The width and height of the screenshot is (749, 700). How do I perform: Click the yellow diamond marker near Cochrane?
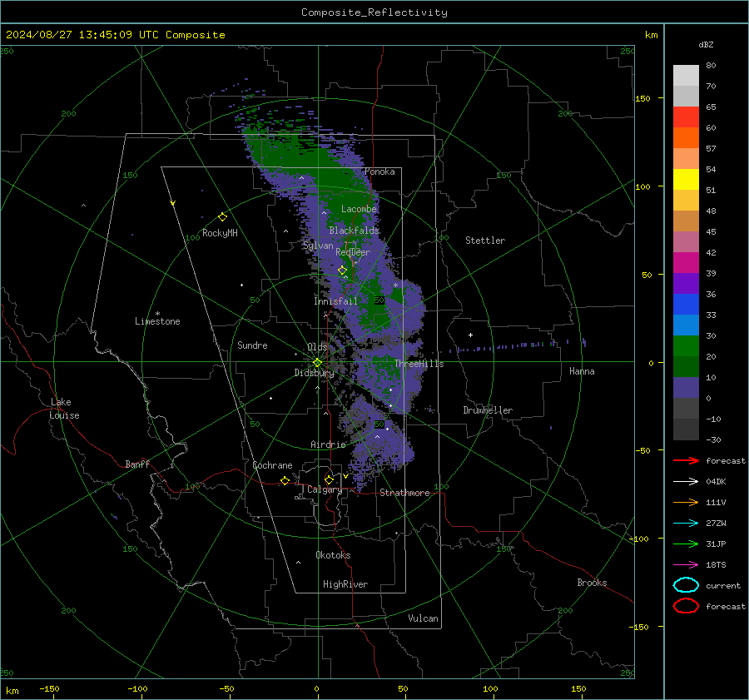pos(285,481)
